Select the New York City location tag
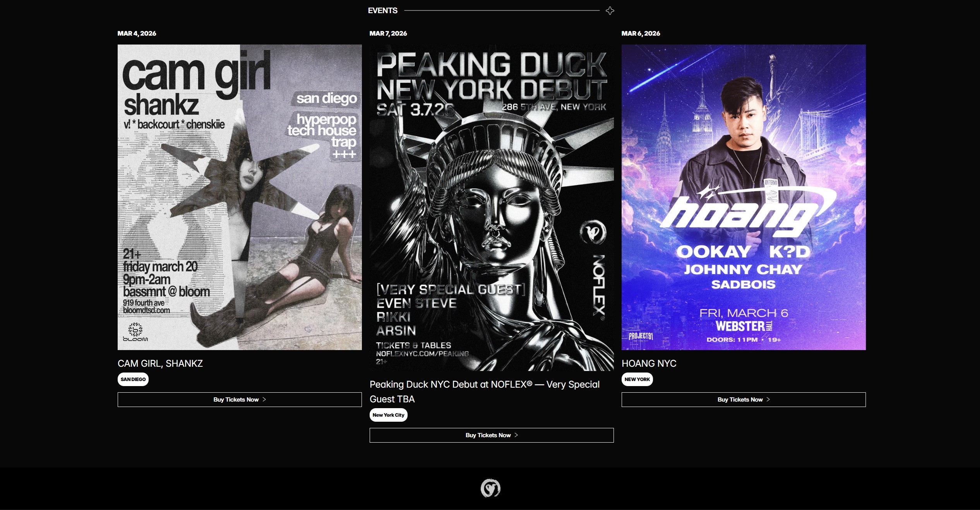 pos(388,415)
